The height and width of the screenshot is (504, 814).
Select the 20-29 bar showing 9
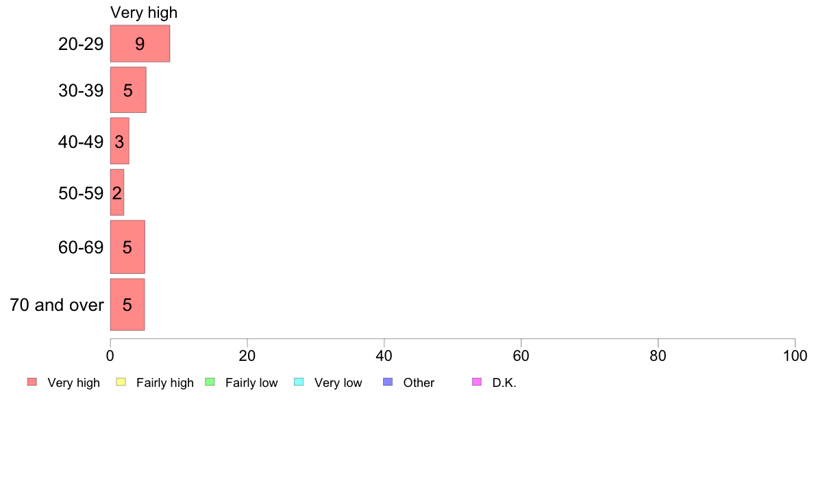[140, 44]
